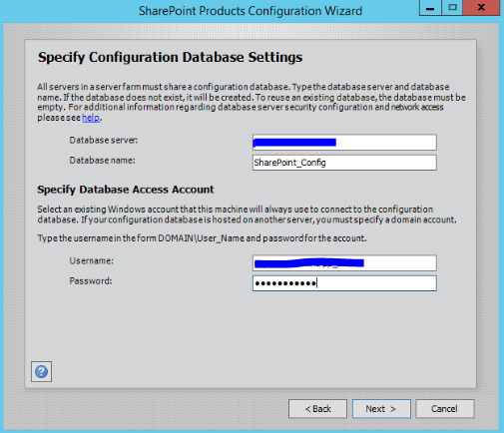Go to the previous step with Back
Viewport: 504px width, 433px height.
pos(317,409)
